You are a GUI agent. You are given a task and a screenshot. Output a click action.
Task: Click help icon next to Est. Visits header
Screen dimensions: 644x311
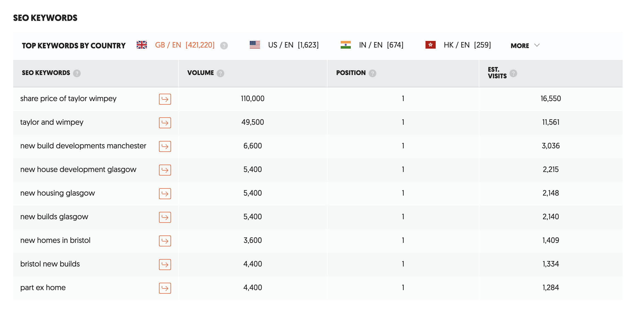[x=513, y=73]
